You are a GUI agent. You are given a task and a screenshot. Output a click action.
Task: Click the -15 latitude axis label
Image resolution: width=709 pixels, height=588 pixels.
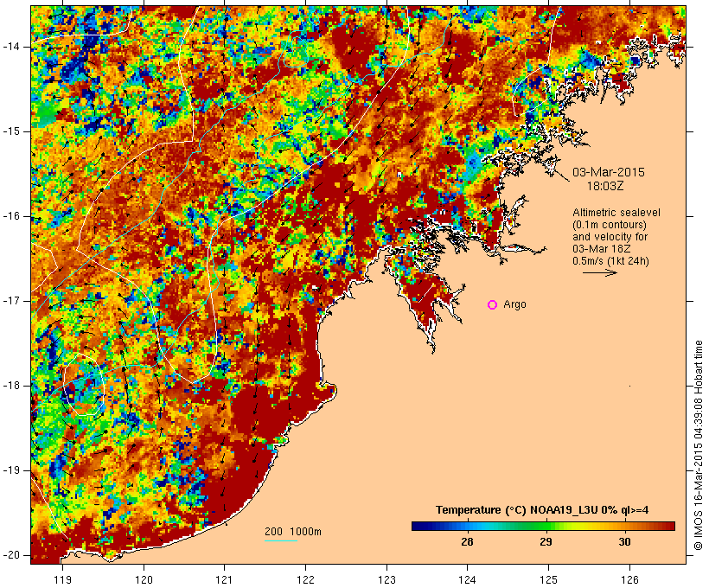tap(10, 131)
